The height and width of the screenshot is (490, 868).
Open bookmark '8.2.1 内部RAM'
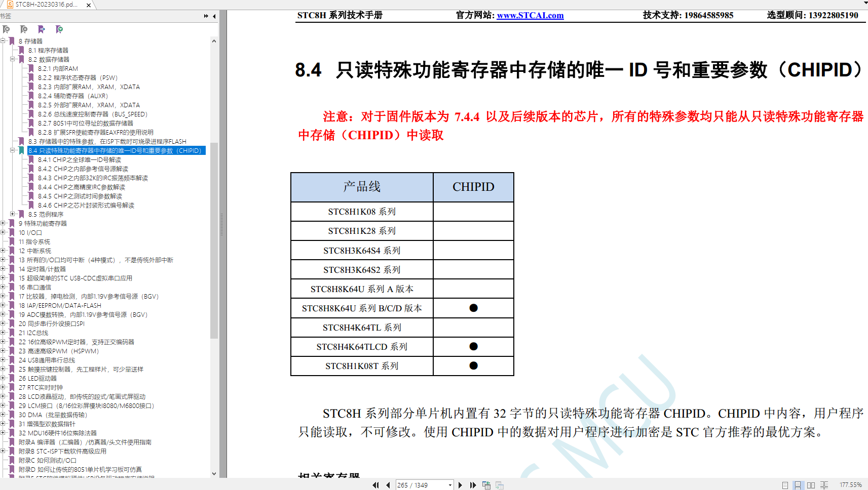click(x=58, y=68)
